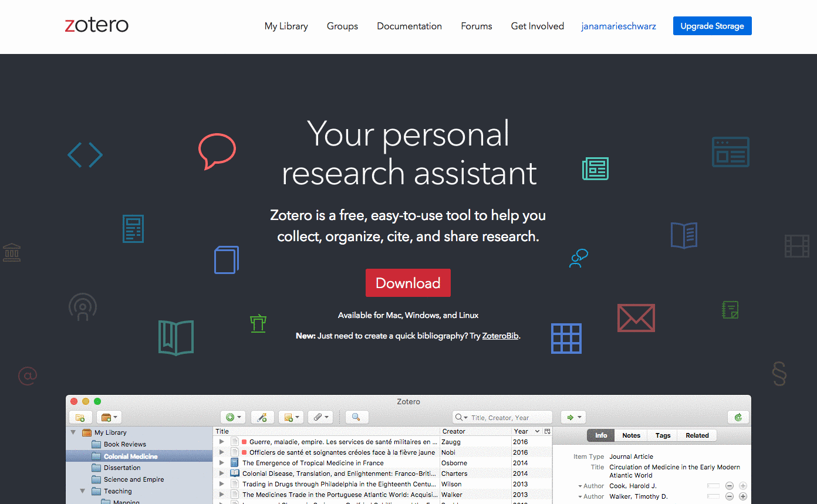Screen dimensions: 817x504
Task: Click the Circulation of Medicine title field
Action: pos(675,471)
